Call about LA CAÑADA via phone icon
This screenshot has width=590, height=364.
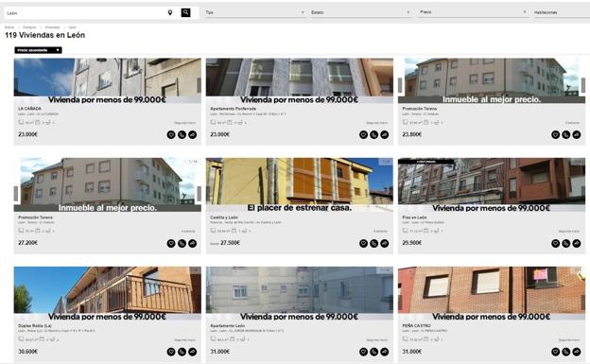[182, 135]
